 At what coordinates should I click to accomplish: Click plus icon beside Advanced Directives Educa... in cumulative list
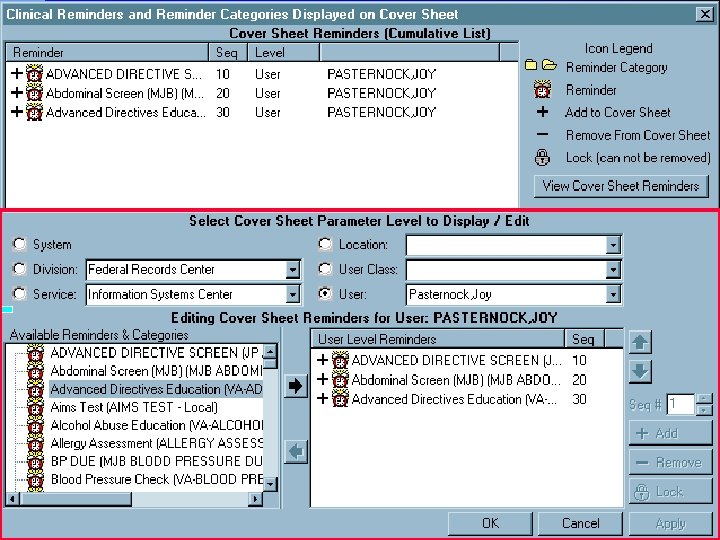pos(17,112)
